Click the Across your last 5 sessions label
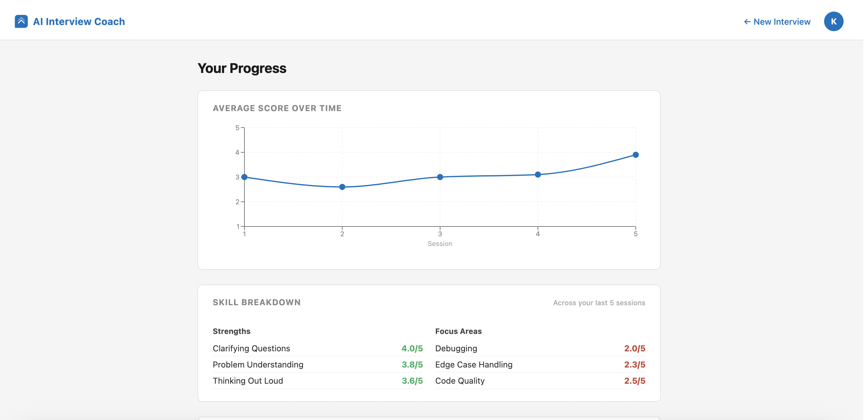Viewport: 868px width, 420px height. 599,302
